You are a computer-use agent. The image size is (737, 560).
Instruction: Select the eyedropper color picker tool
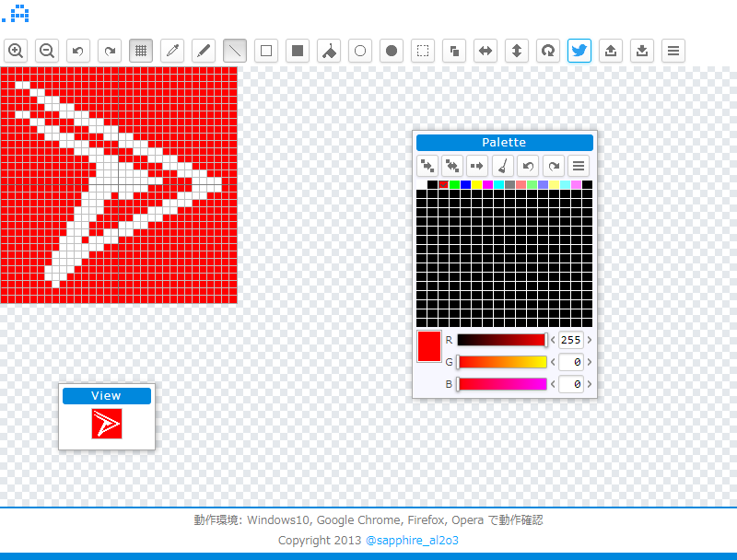pyautogui.click(x=172, y=51)
